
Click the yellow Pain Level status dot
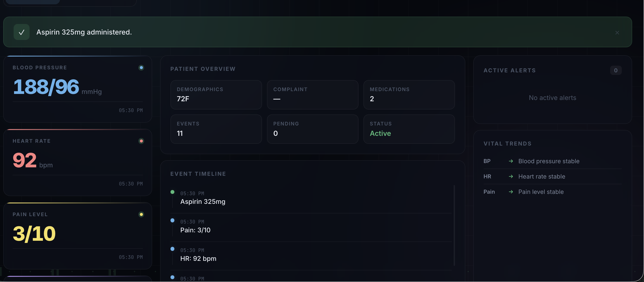tap(141, 214)
